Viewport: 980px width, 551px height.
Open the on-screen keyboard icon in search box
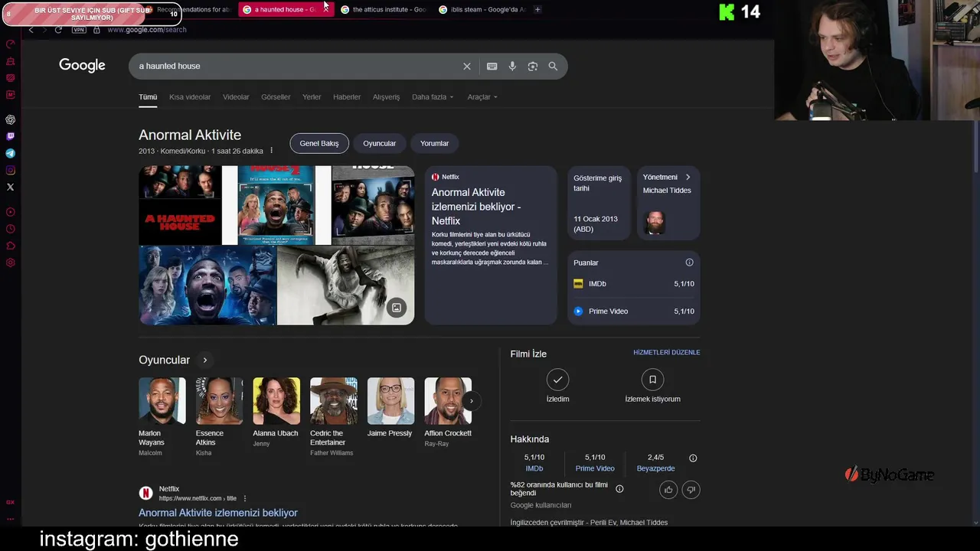(x=492, y=67)
